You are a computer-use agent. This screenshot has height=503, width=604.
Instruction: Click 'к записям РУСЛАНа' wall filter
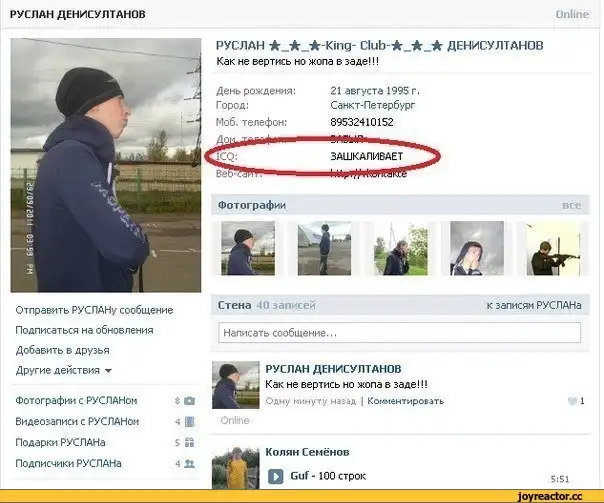[533, 305]
